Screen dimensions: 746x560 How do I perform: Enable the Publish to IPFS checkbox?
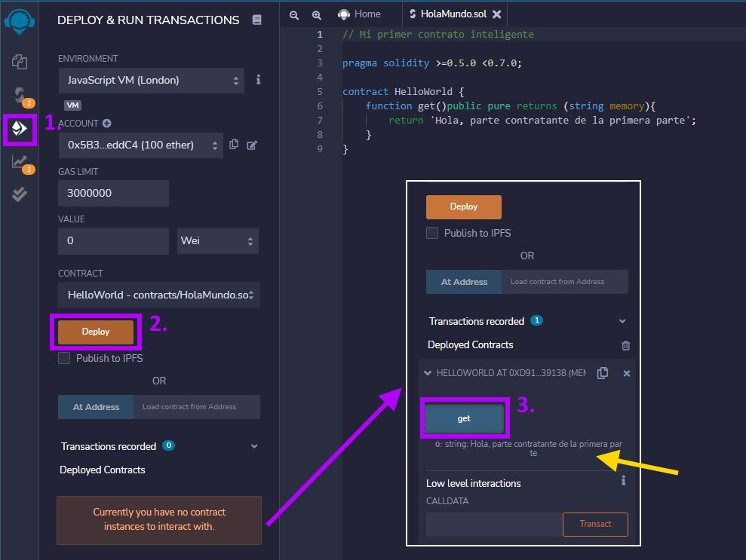pyautogui.click(x=64, y=359)
